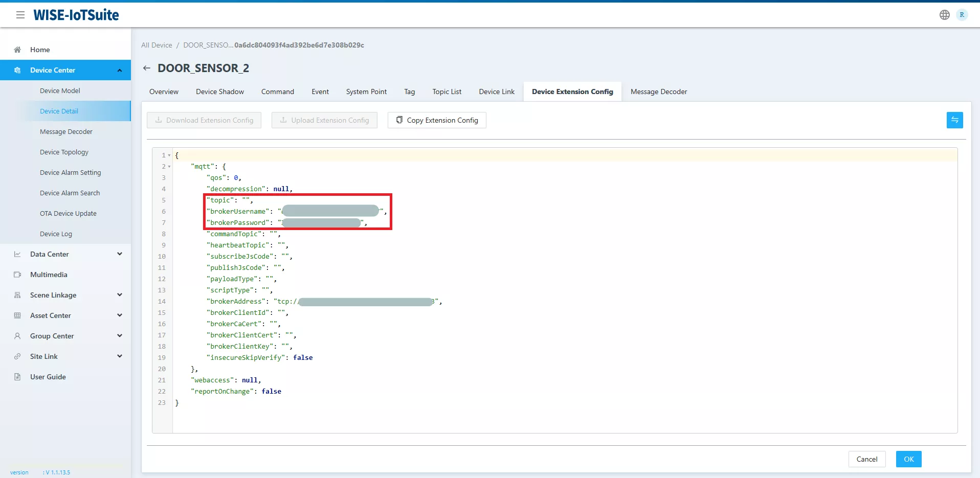Fold the mqtt block at line 2

(x=169, y=167)
